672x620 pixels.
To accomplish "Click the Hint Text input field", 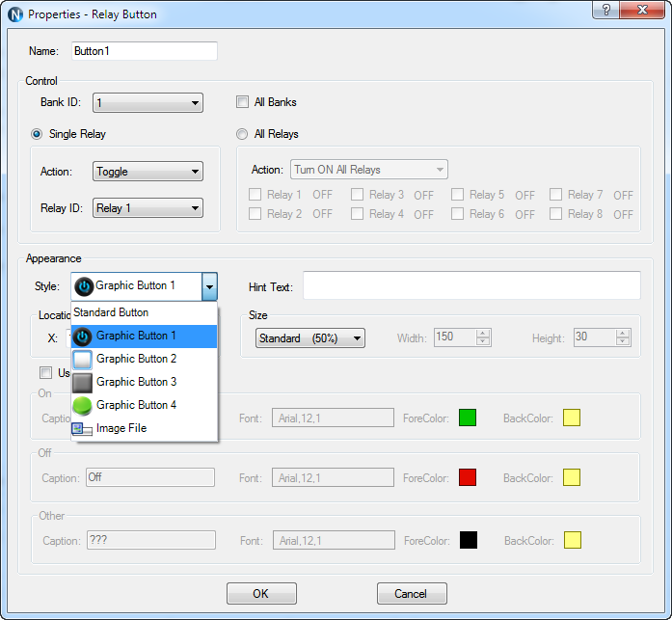I will click(471, 285).
